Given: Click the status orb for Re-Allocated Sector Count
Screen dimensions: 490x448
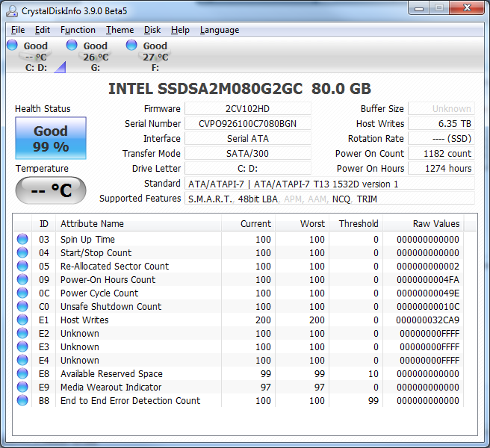Looking at the screenshot, I should 22,266.
